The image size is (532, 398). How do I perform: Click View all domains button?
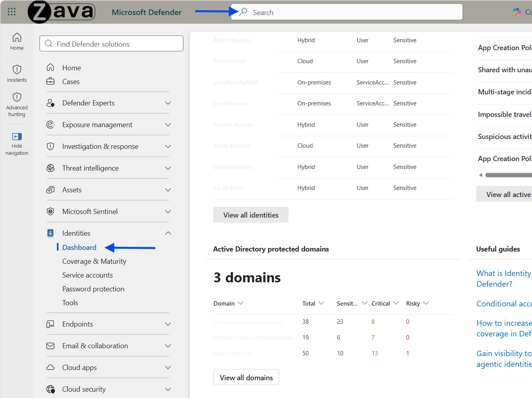[246, 377]
